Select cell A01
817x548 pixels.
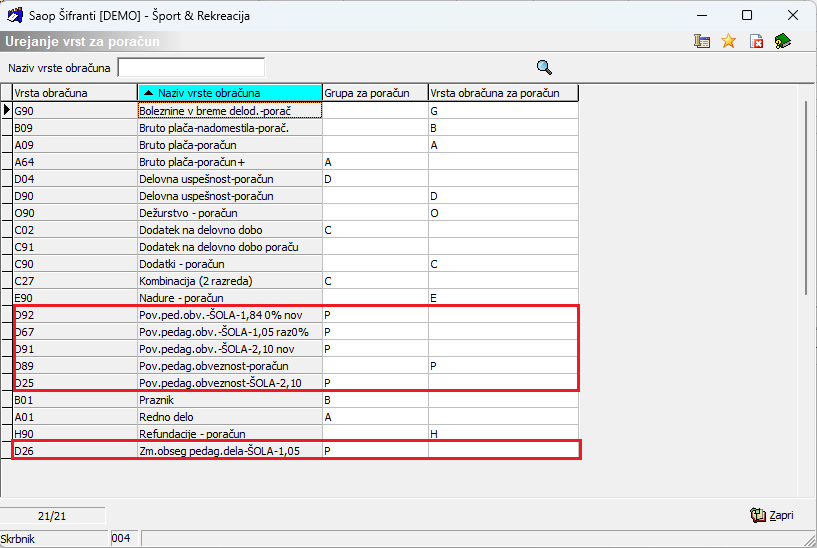[x=75, y=417]
